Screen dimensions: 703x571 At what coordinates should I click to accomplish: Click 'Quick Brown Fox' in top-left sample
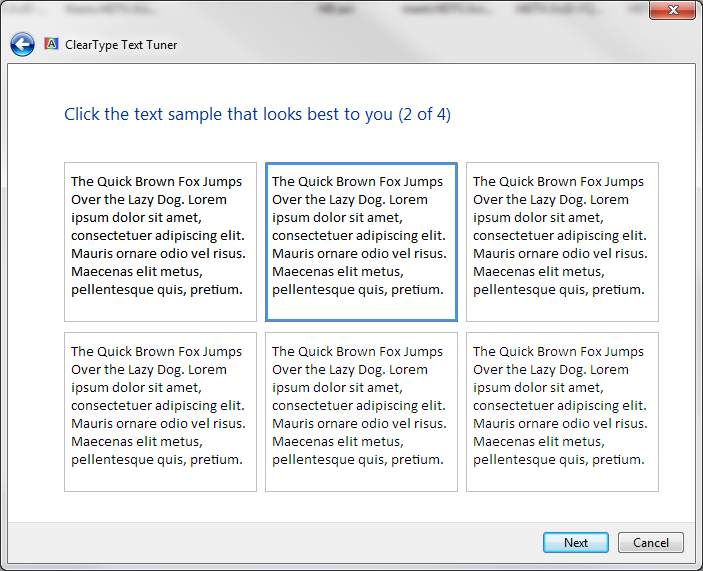point(148,182)
